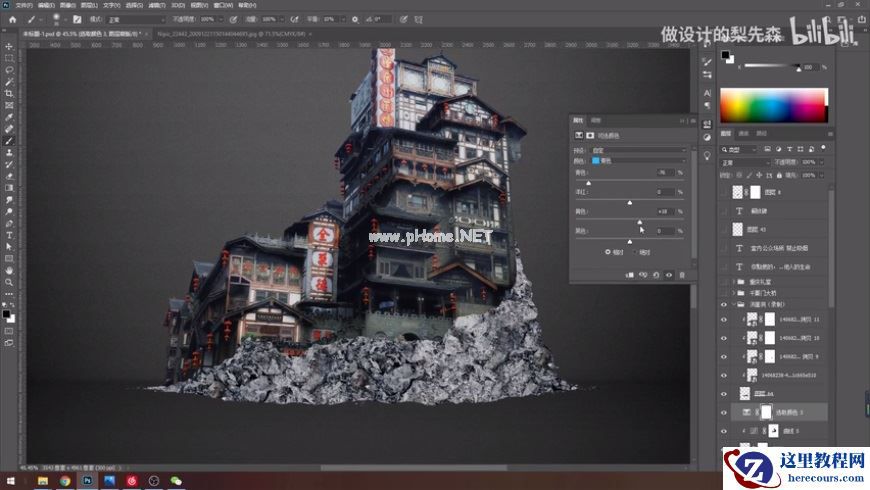Switch to Adjustments tab beside Properties
This screenshot has height=490, width=870.
coord(595,120)
